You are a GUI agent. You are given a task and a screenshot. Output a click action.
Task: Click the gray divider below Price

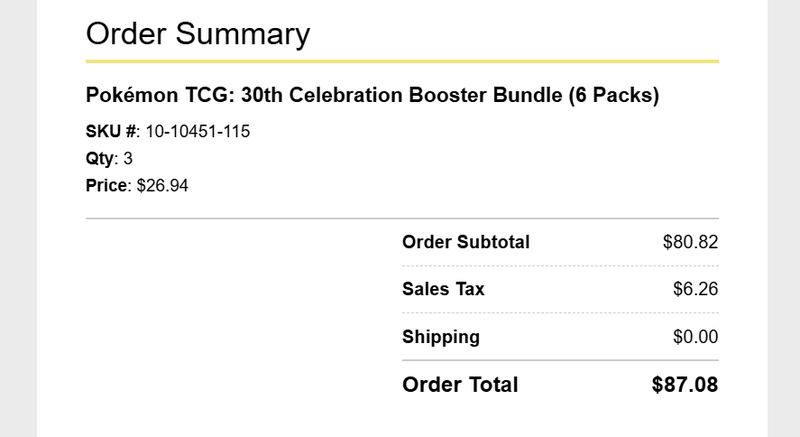coord(402,218)
